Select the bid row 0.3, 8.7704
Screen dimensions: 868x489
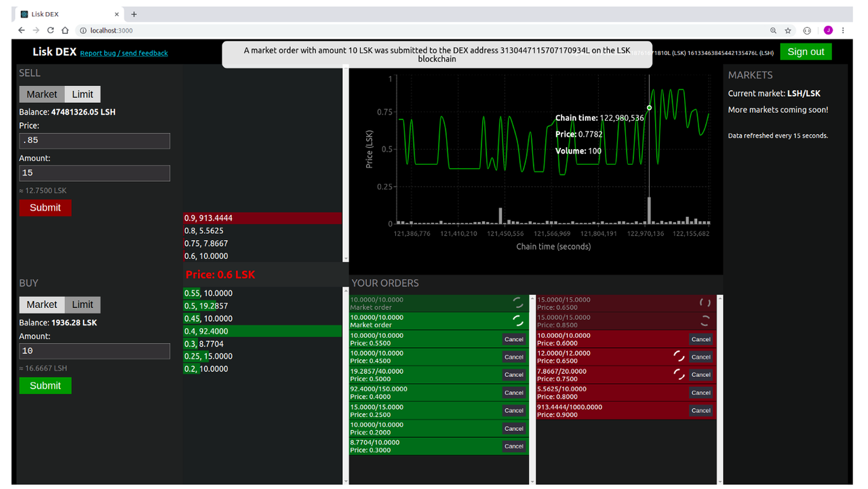tap(262, 344)
